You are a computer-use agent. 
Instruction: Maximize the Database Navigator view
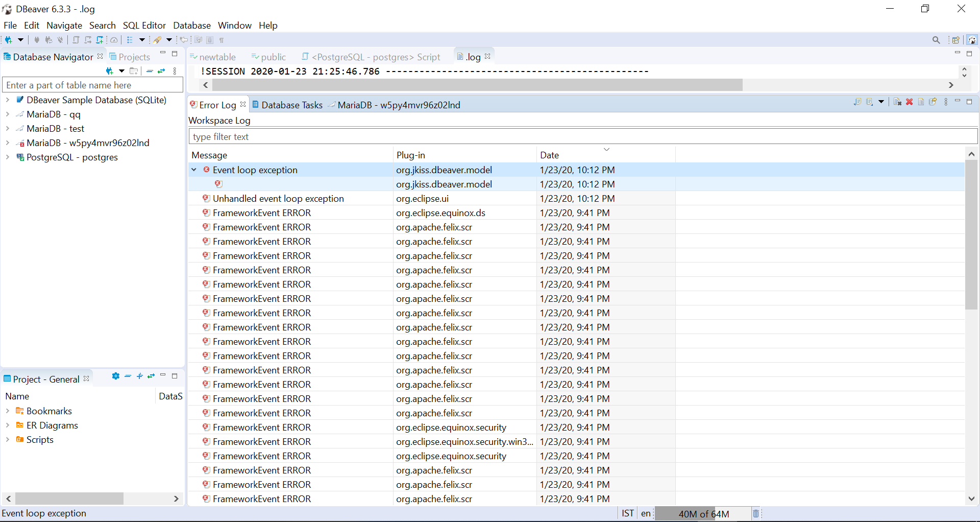click(175, 53)
